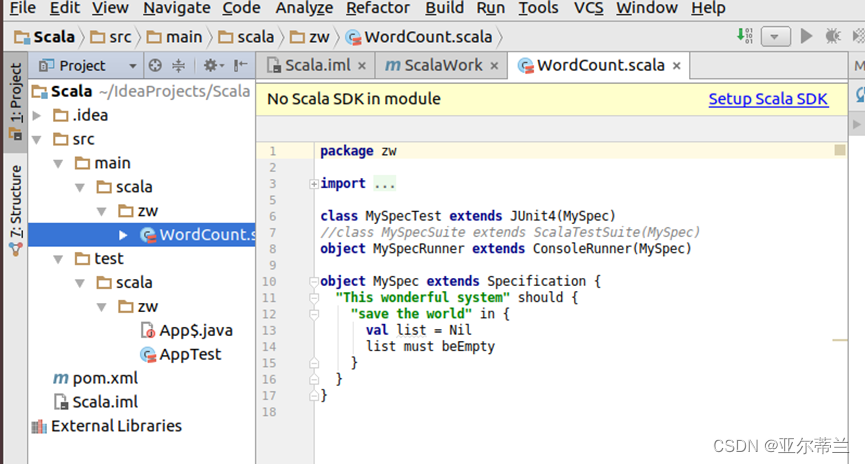Close the WordCount.scala tab
Screen dimensions: 865x464
pyautogui.click(x=677, y=66)
